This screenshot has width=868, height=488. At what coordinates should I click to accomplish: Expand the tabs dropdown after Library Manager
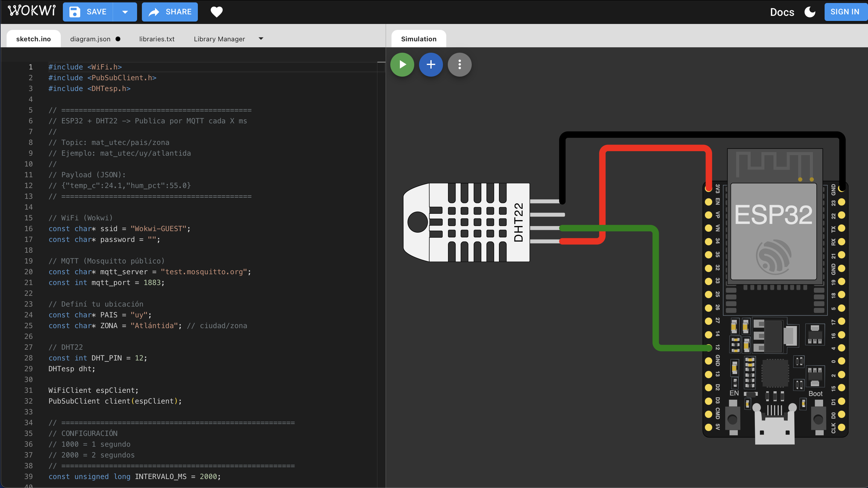261,39
